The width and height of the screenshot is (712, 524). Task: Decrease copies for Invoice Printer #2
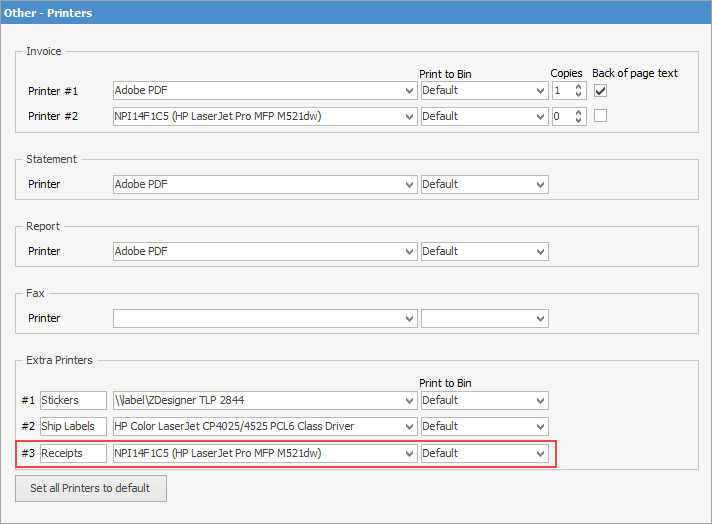click(580, 121)
